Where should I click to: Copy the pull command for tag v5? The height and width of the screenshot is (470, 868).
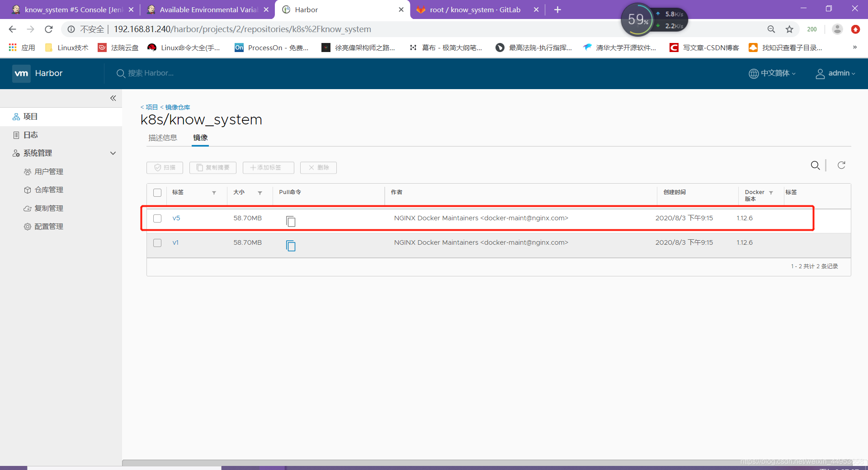pos(291,221)
